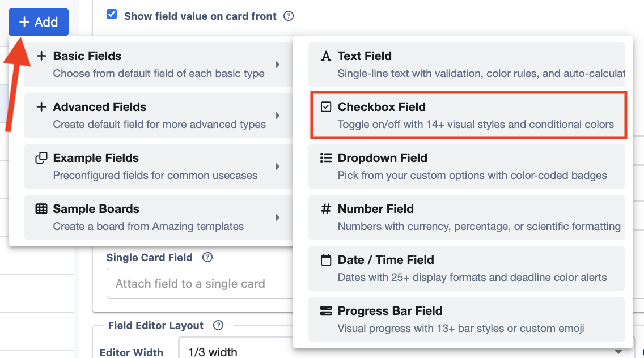Viewport: 644px width, 358px height.
Task: Click the Date / Time calendar icon
Action: click(x=325, y=260)
